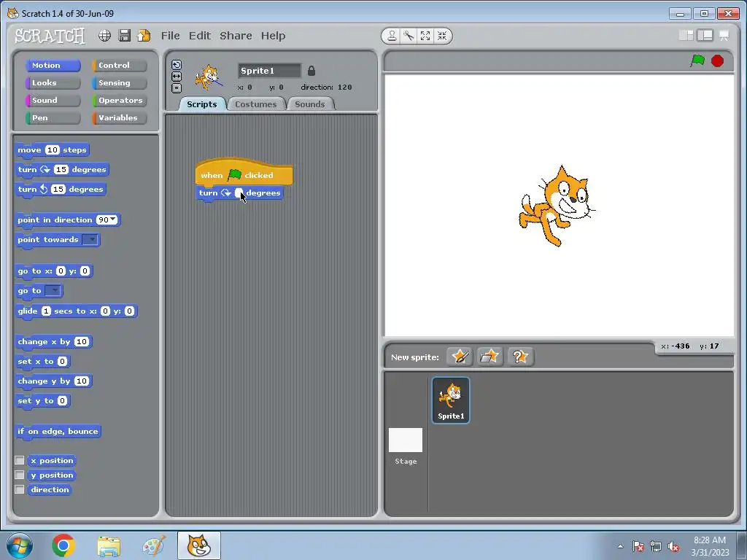Switch to small stage view
Screen dimensions: 747x560
(x=686, y=35)
